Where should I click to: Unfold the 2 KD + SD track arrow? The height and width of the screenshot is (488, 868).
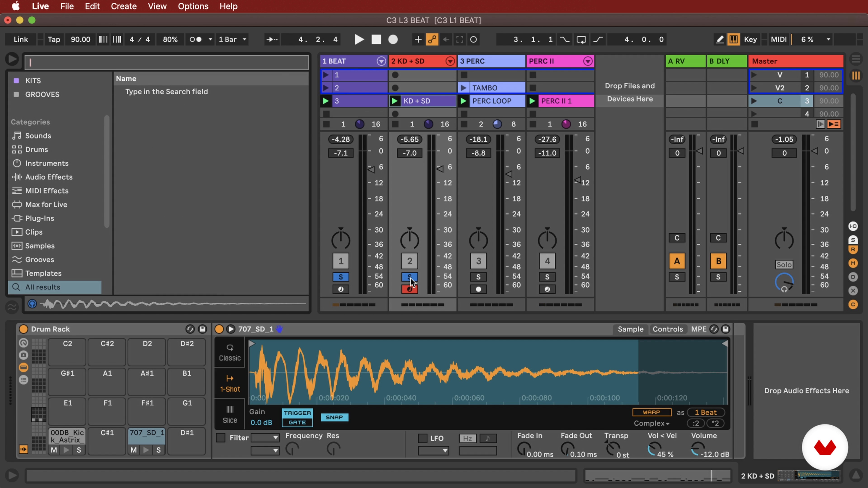[450, 61]
